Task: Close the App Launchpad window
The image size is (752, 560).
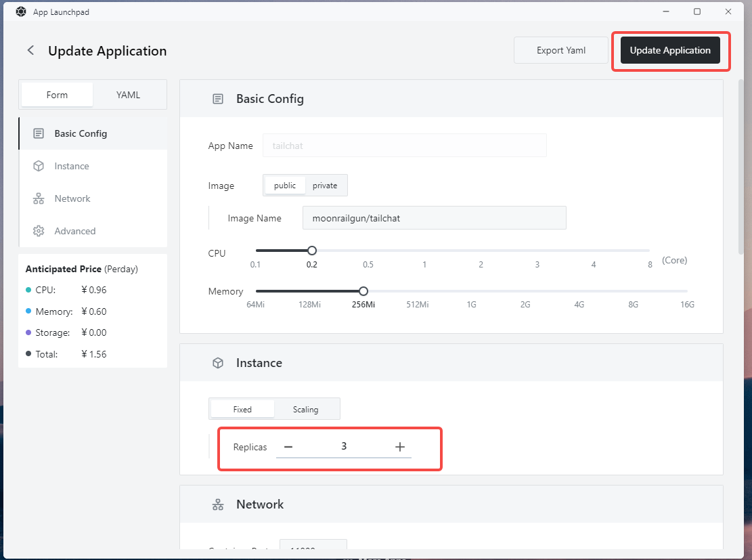Action: 728,12
